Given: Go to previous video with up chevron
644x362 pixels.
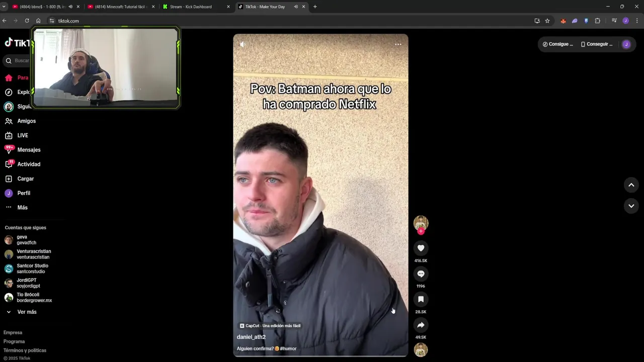Looking at the screenshot, I should click(x=631, y=185).
